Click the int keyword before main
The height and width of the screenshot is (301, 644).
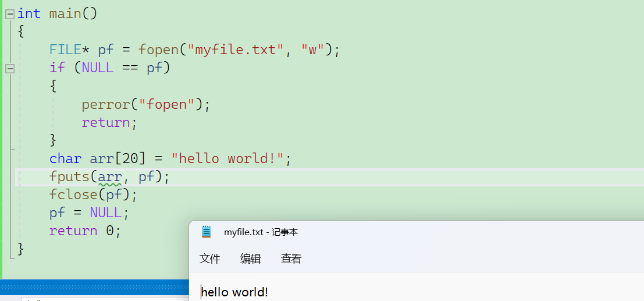29,13
